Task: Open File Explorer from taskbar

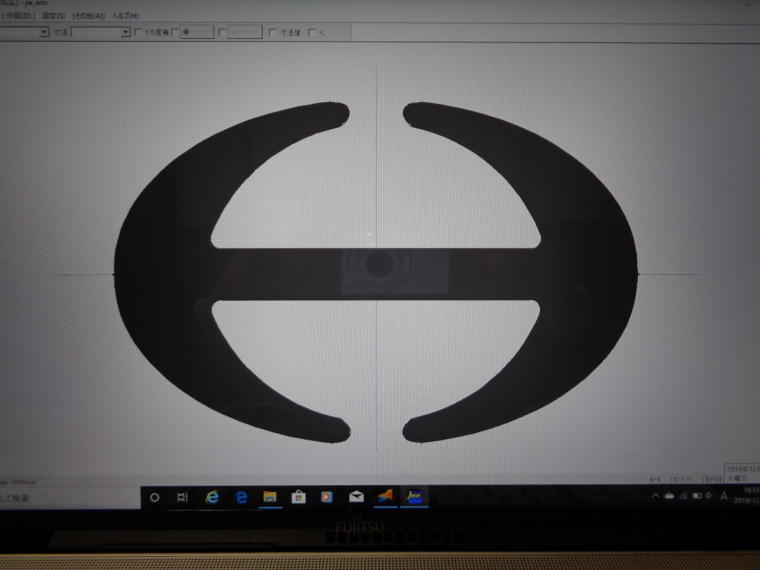Action: tap(270, 497)
